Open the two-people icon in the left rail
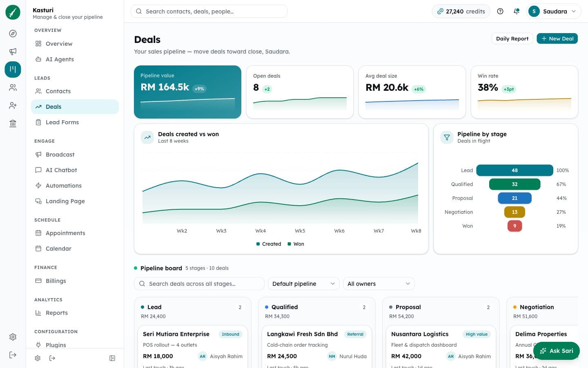Viewport: 588px width, 368px height. (13, 88)
